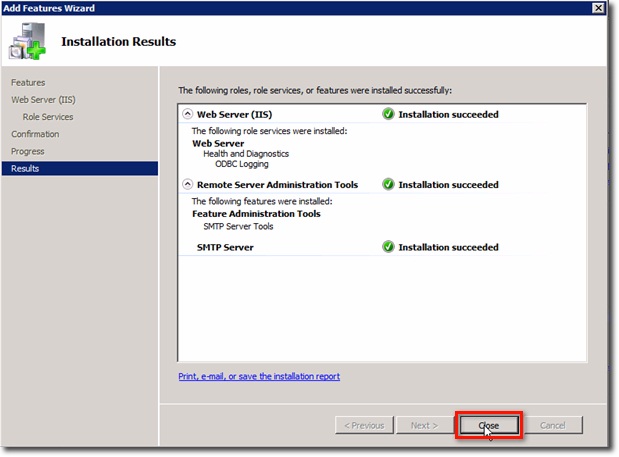The image size is (619, 457).
Task: Click the Close button
Action: click(489, 425)
